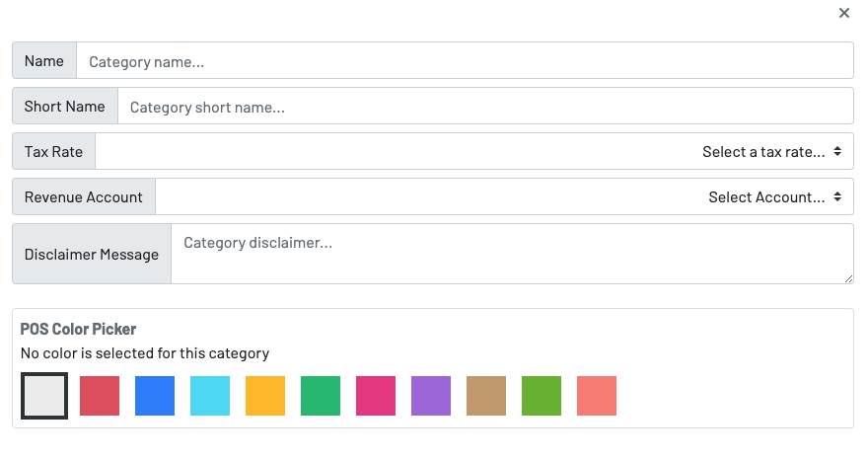Open the Tax Rate dropdown
The width and height of the screenshot is (868, 461).
[x=473, y=152]
